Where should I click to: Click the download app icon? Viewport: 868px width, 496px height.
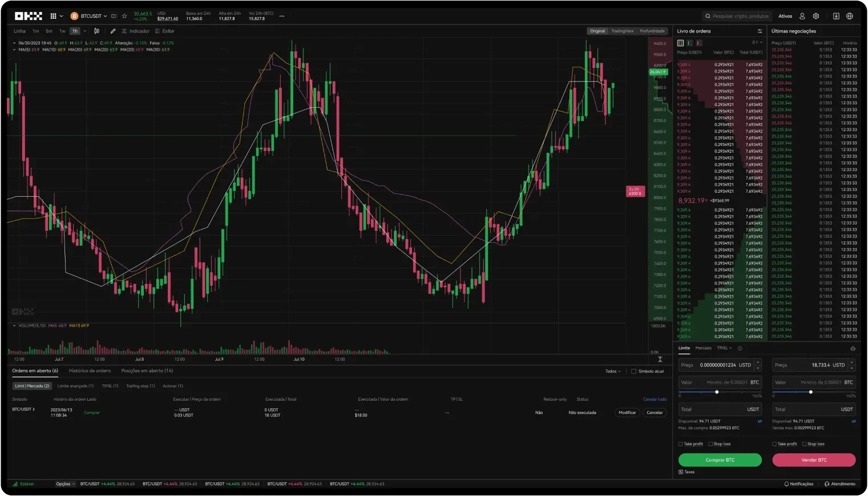click(836, 16)
